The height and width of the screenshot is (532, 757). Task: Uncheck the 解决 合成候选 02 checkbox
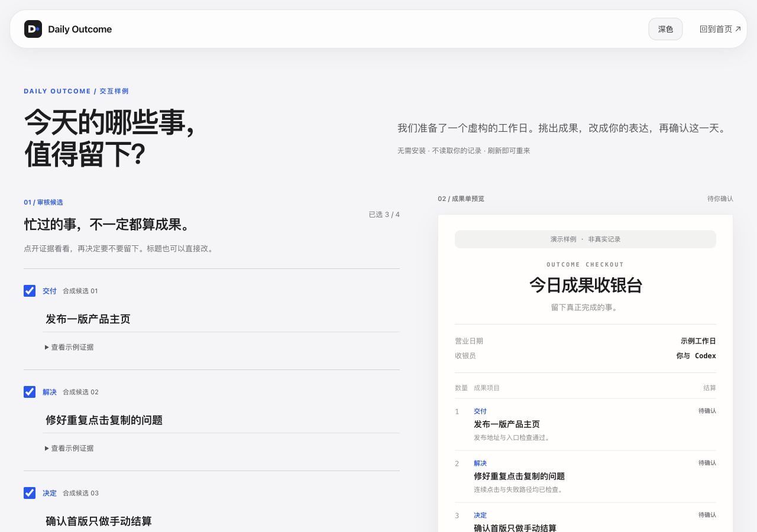click(x=30, y=392)
